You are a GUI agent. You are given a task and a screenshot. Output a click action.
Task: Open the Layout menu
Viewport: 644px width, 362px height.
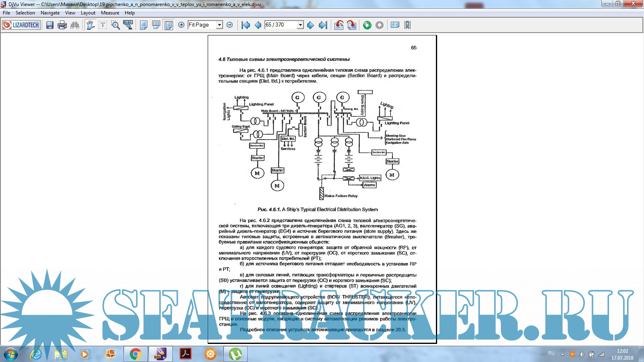point(88,13)
